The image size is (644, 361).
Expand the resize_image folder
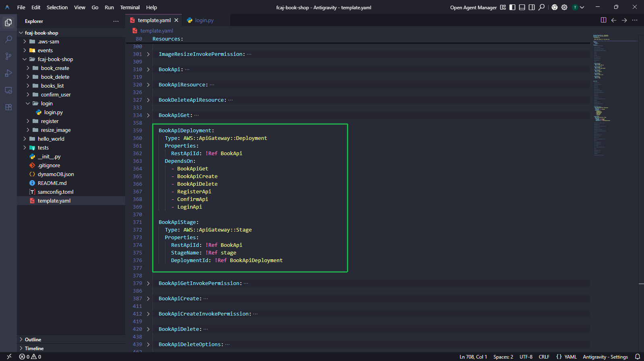[71, 130]
